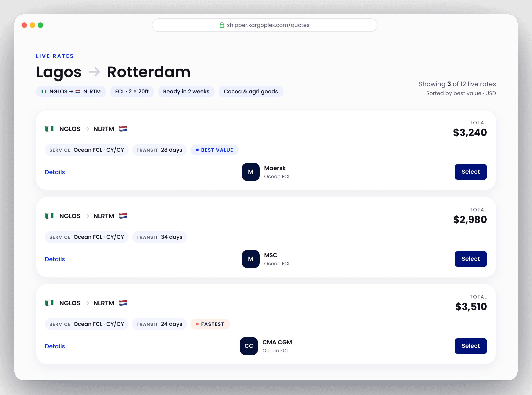Click the Nigerian flag in the route filter chip
This screenshot has width=532, height=395.
point(44,92)
